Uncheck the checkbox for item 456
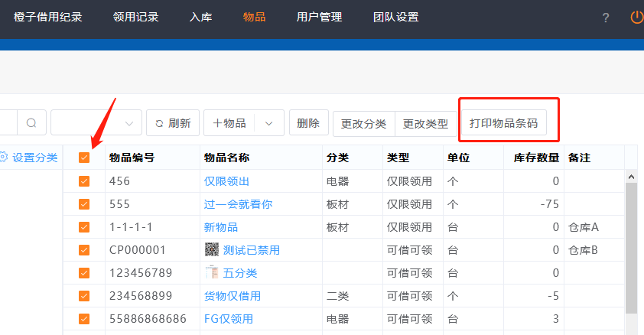Viewport: 644px width, 335px height. pyautogui.click(x=84, y=181)
